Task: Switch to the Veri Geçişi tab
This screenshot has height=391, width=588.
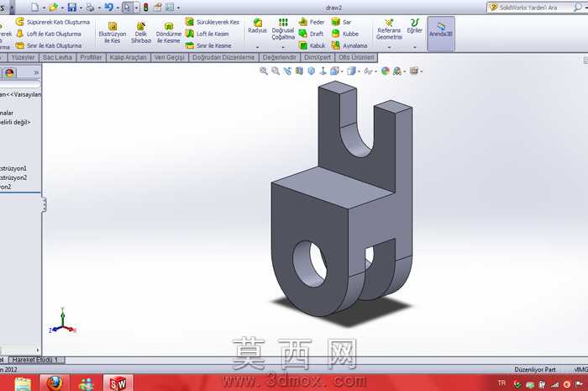Action: coord(170,57)
